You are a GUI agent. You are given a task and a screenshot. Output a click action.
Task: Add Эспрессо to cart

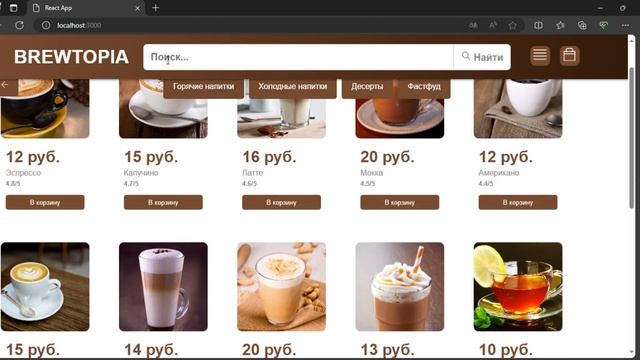45,202
